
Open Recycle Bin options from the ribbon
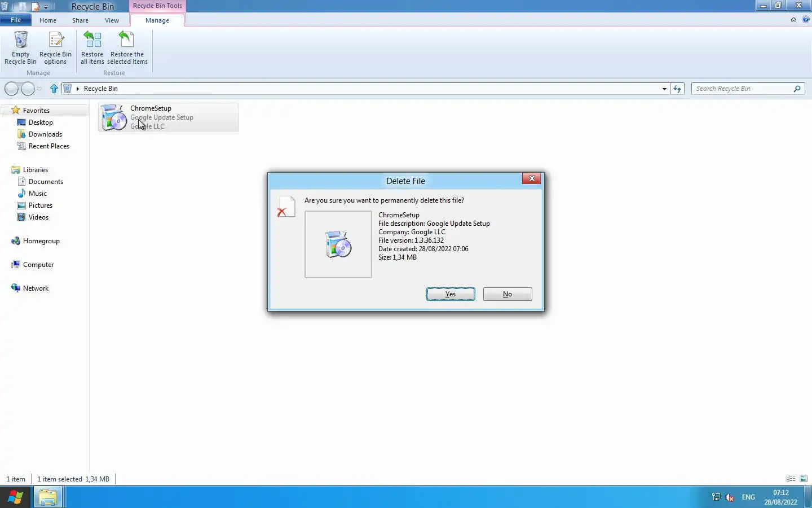[55, 47]
